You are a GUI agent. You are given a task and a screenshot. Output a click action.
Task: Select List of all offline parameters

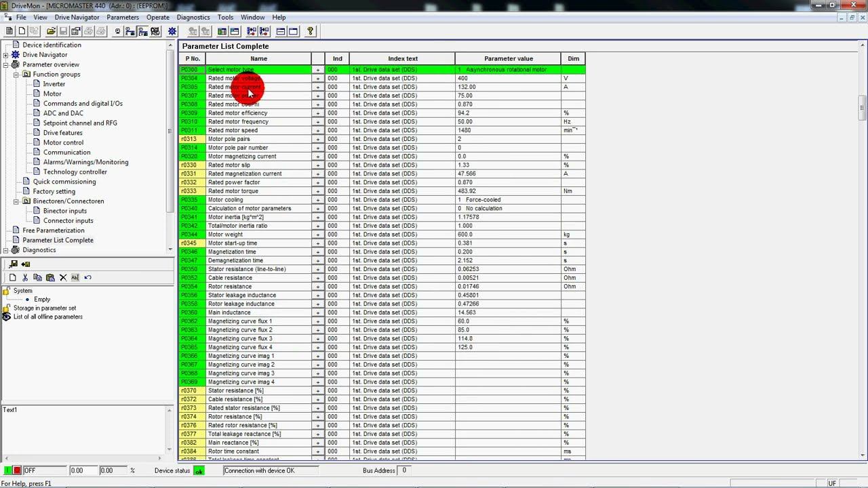point(48,317)
